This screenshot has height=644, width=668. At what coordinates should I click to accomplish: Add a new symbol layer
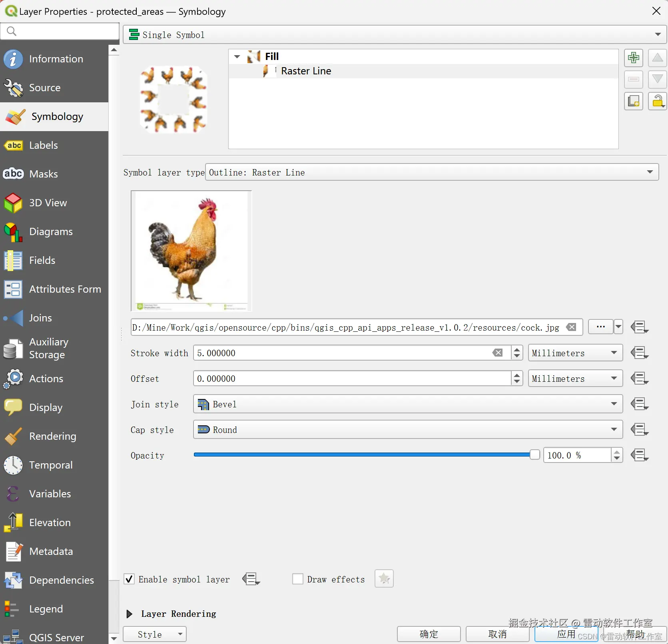pyautogui.click(x=633, y=58)
